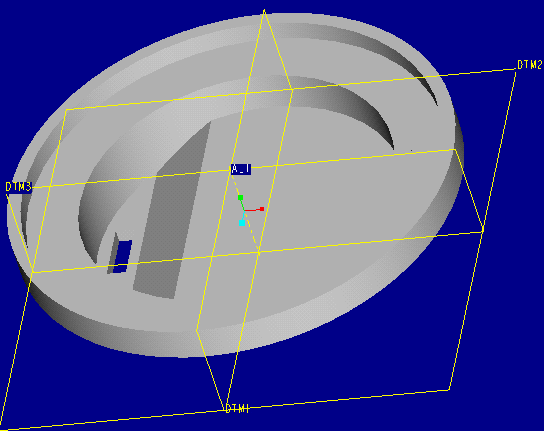544x431 pixels.
Task: Click the top apex corner of the vertical datum plane
Action: click(264, 10)
